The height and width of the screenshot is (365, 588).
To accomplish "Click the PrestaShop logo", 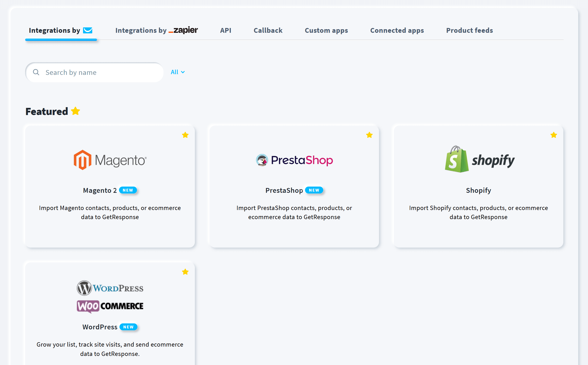I will [294, 160].
